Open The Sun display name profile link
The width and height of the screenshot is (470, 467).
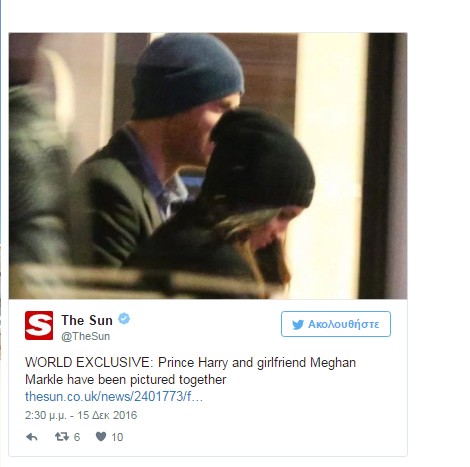pyautogui.click(x=87, y=320)
